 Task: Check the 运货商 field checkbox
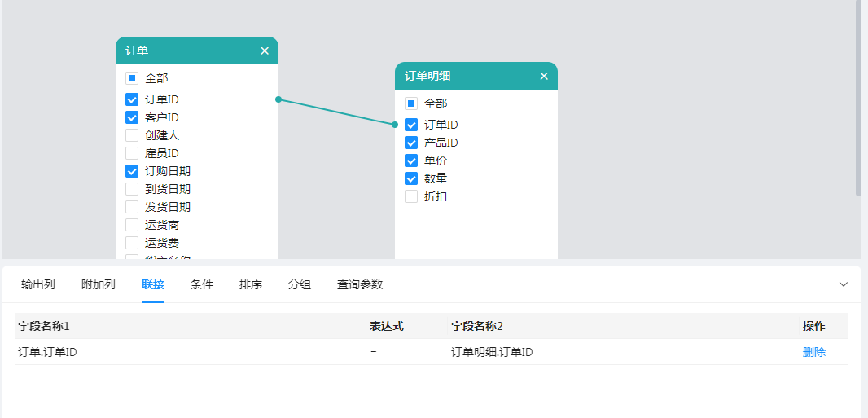pos(132,225)
